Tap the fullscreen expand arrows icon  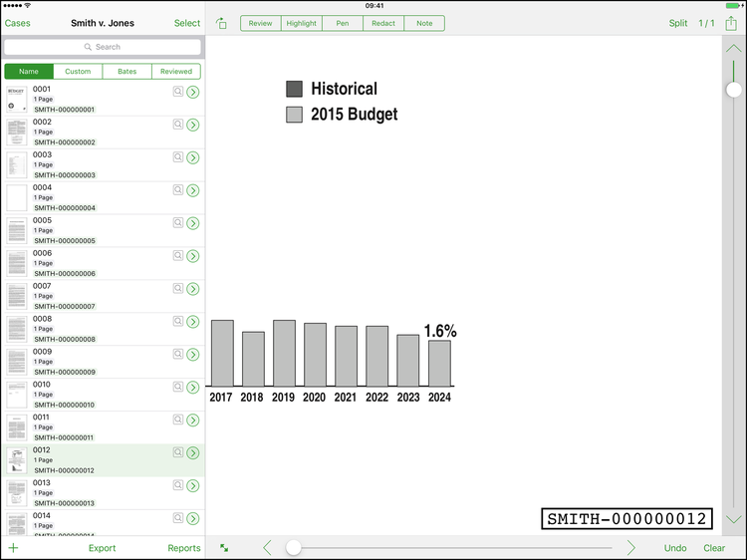[224, 548]
